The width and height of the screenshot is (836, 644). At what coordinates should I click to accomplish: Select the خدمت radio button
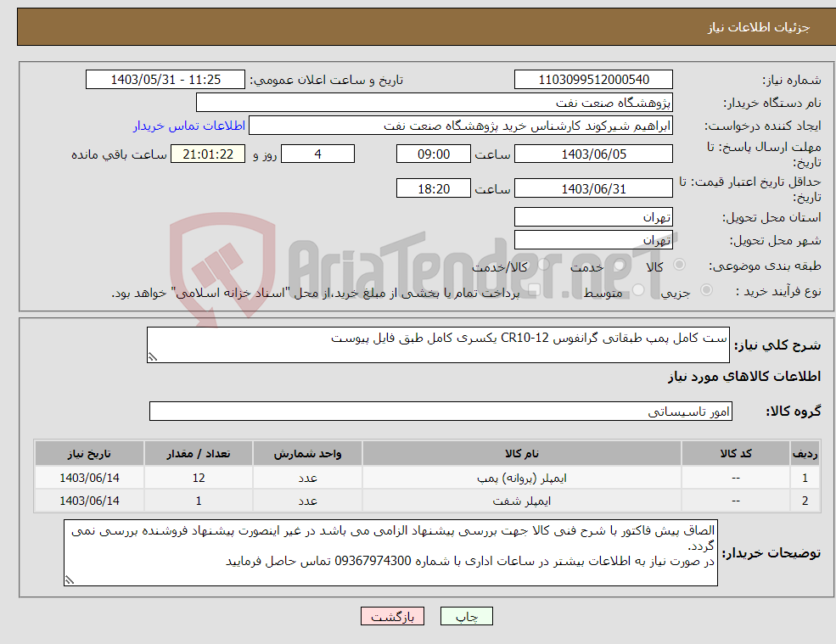620,265
